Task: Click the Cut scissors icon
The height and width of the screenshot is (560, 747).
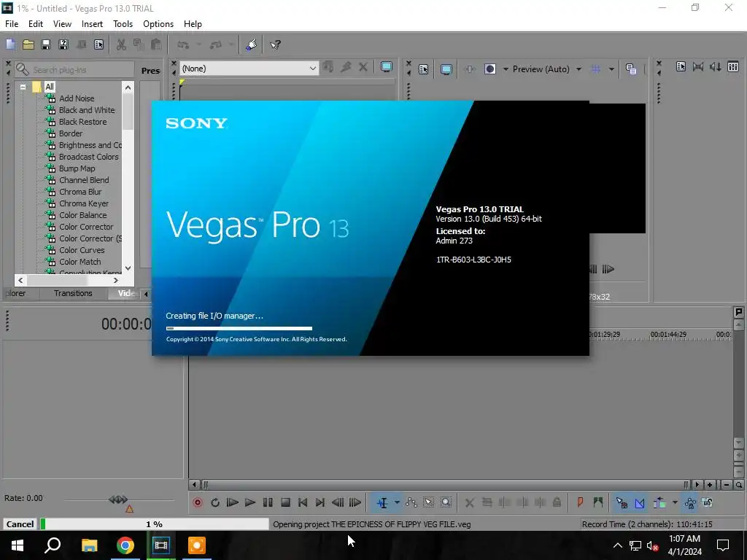Action: click(x=122, y=44)
